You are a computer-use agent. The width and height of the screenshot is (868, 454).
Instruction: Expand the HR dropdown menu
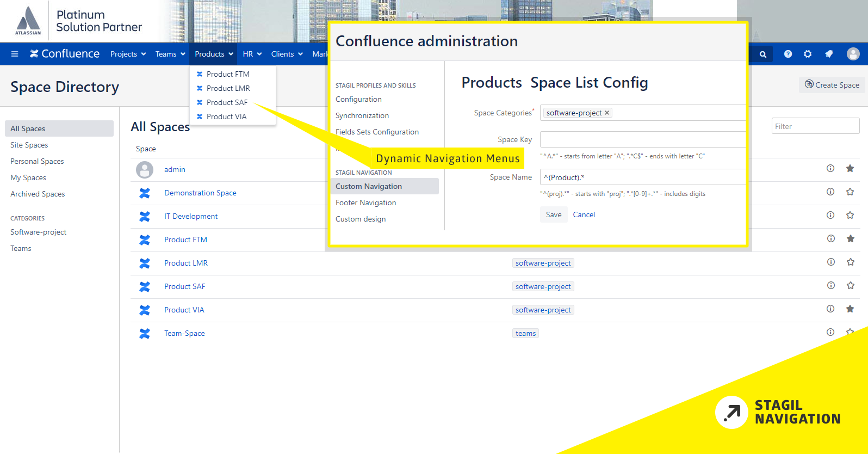point(252,54)
